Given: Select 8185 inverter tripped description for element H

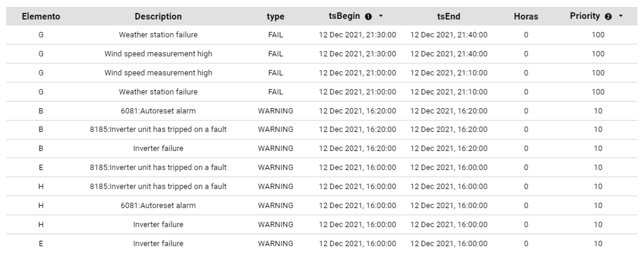Looking at the screenshot, I should (x=158, y=186).
